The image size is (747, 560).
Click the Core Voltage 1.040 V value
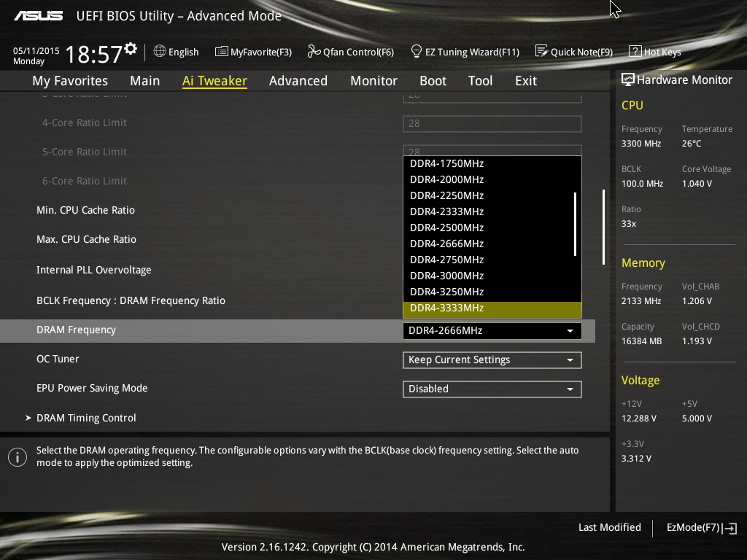pyautogui.click(x=697, y=184)
